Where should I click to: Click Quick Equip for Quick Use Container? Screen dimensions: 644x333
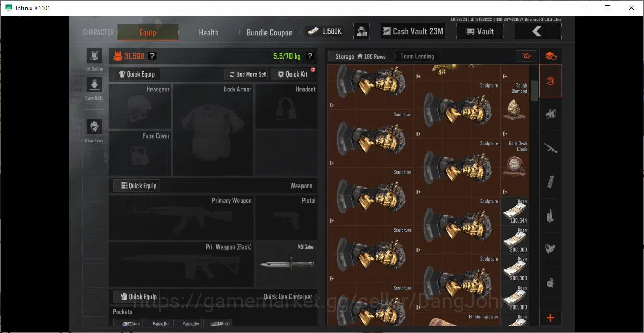coord(138,297)
